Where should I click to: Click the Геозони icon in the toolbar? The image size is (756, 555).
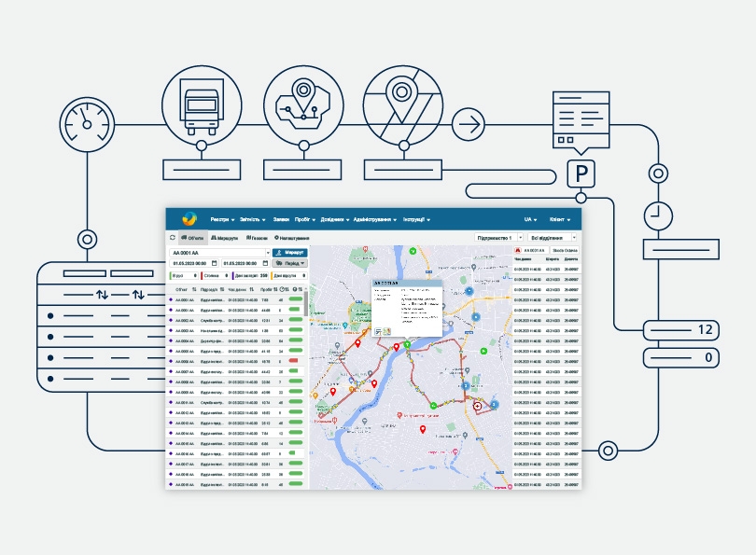coord(249,238)
